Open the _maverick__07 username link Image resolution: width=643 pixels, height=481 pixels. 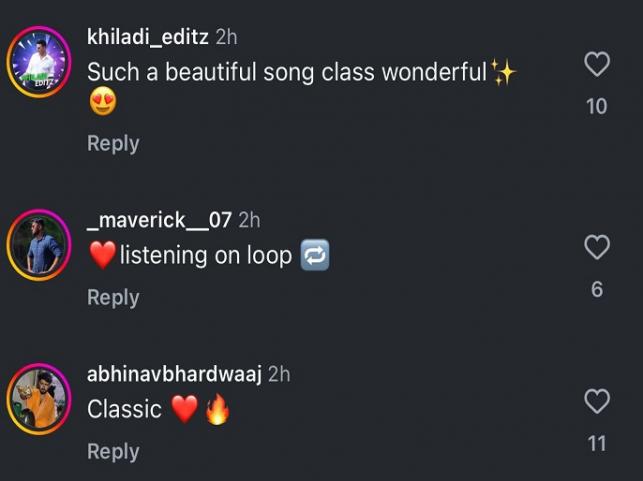160,220
